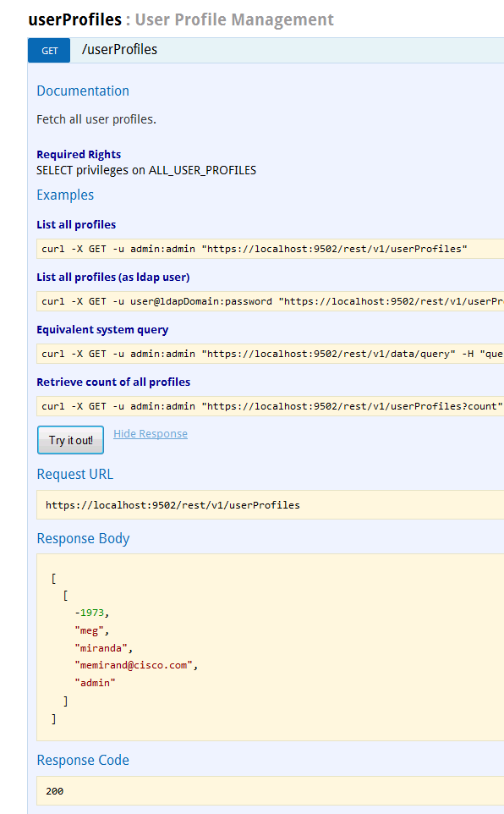Screen dimensions: 504x814
Task: Click the "miranda" string in response body
Action: click(x=101, y=648)
